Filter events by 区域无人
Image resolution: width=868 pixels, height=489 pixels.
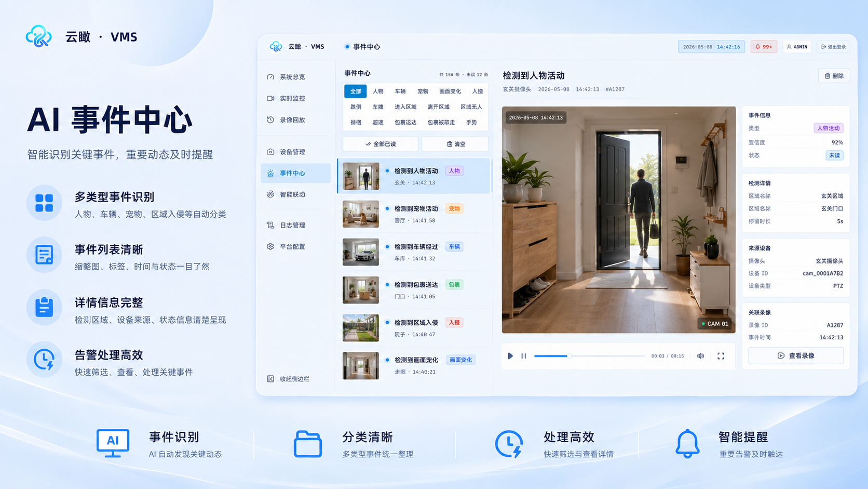(471, 107)
